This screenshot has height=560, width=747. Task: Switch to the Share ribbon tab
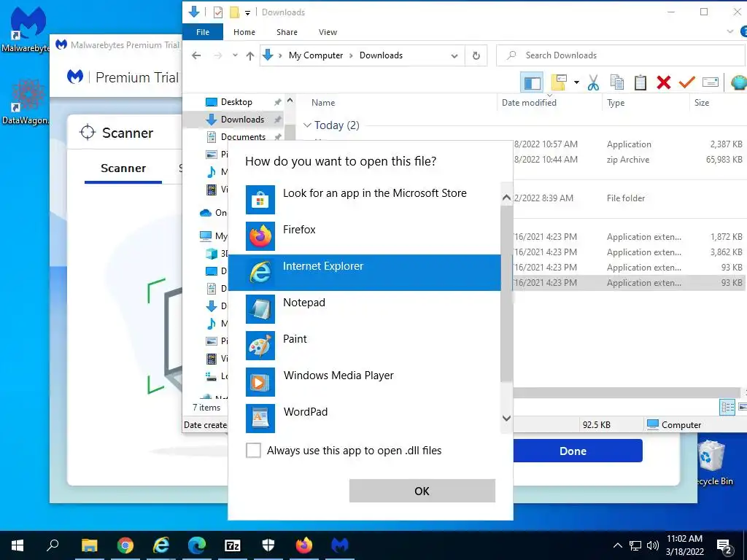click(x=287, y=32)
